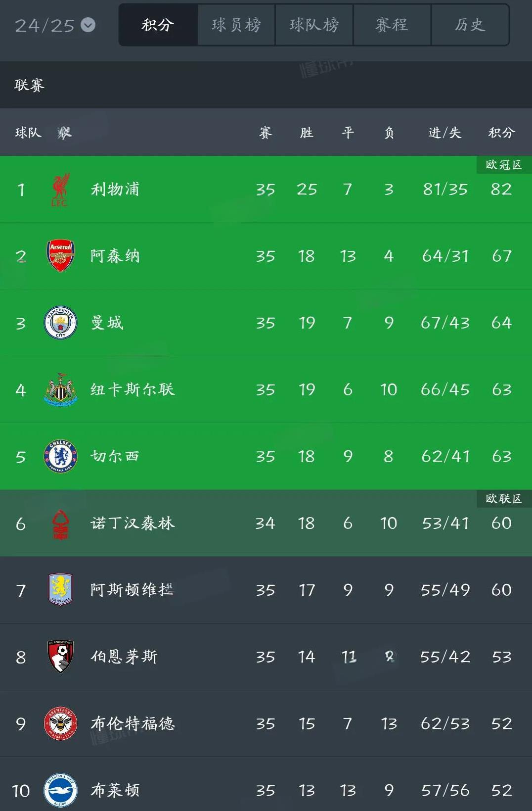
Task: Sort table by 积分 column header
Action: click(x=502, y=133)
